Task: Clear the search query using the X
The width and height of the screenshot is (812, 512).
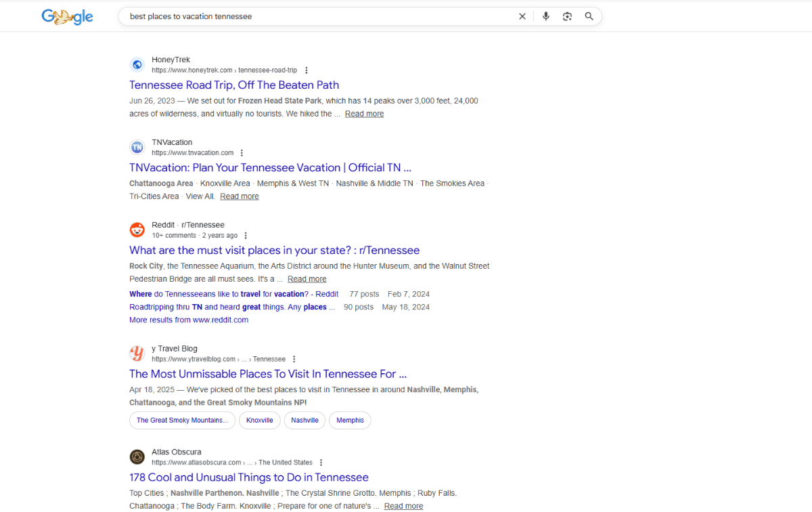Action: 522,16
